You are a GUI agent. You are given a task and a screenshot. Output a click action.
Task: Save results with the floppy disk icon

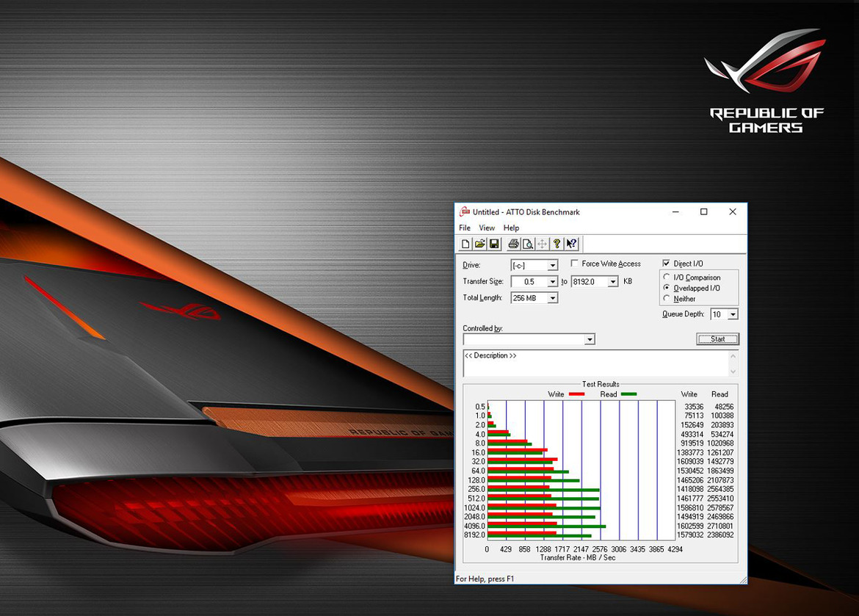tap(493, 244)
